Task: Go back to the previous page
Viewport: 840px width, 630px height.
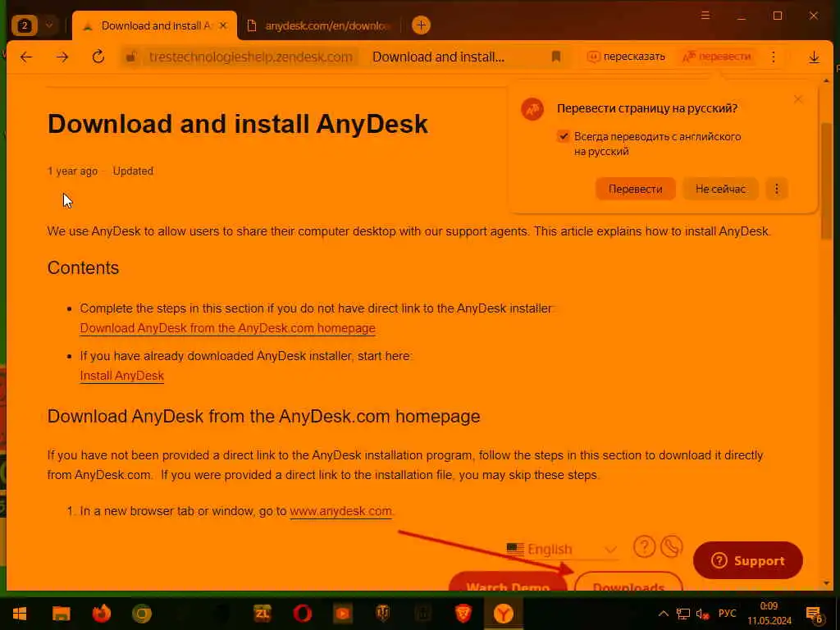Action: pos(25,57)
